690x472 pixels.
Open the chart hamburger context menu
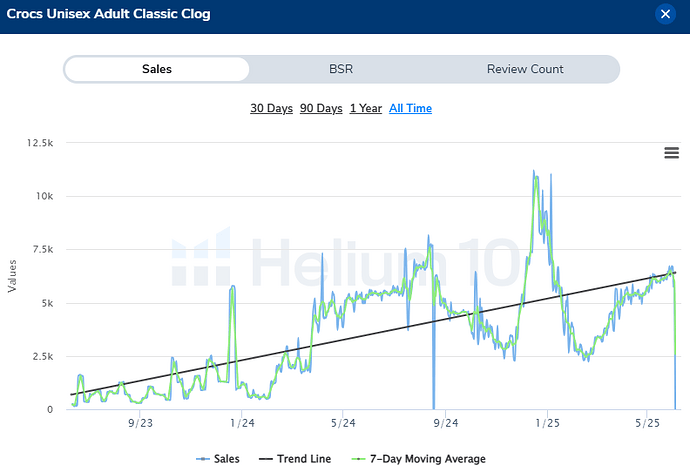(x=672, y=152)
